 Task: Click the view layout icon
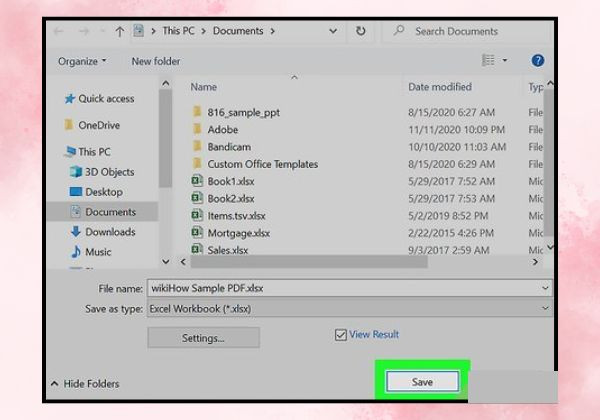[488, 60]
